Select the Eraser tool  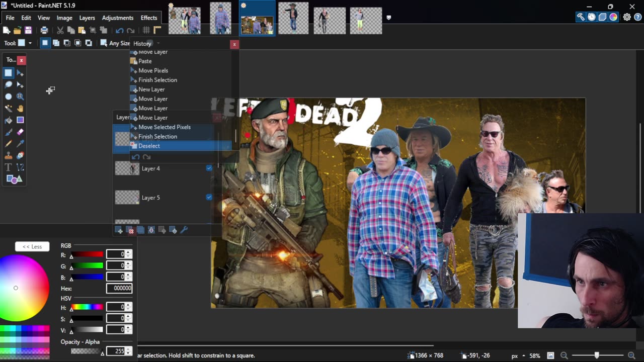click(x=20, y=132)
